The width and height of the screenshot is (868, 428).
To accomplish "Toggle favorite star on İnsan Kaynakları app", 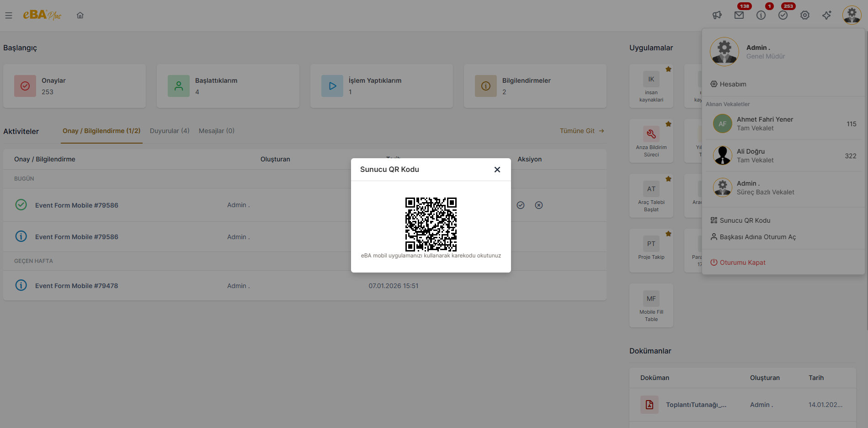I will click(x=668, y=70).
